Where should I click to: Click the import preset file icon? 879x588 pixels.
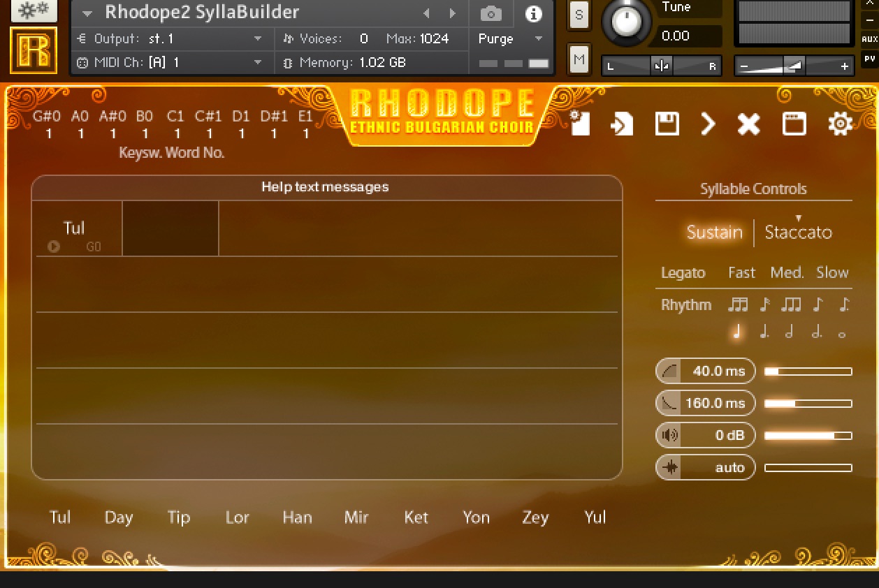[621, 124]
